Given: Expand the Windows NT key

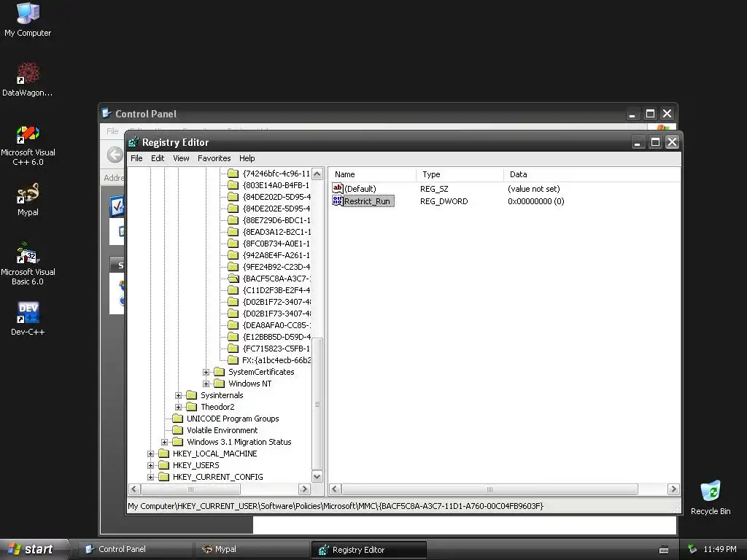Looking at the screenshot, I should coord(206,384).
